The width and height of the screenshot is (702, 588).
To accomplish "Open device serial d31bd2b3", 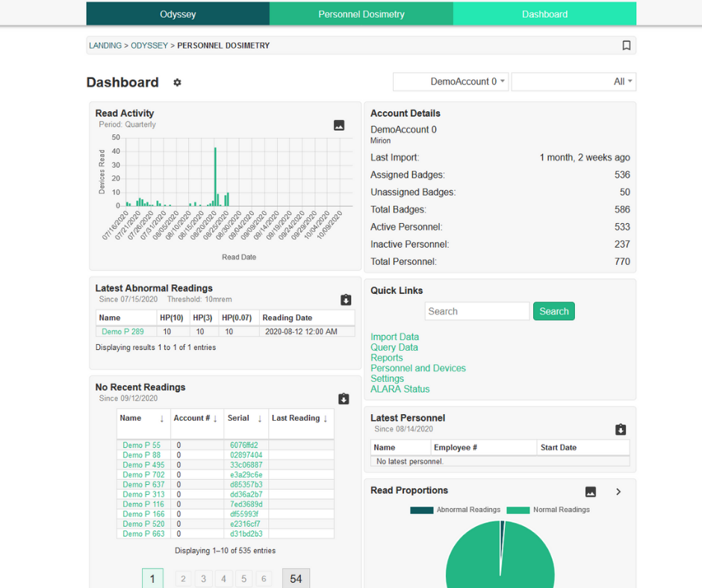I will coord(246,534).
